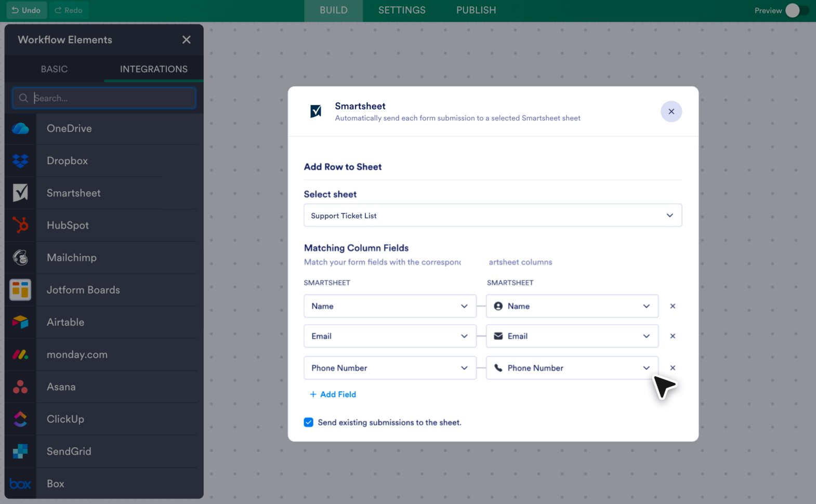Click the Add Field link
Image resolution: width=816 pixels, height=504 pixels.
333,394
